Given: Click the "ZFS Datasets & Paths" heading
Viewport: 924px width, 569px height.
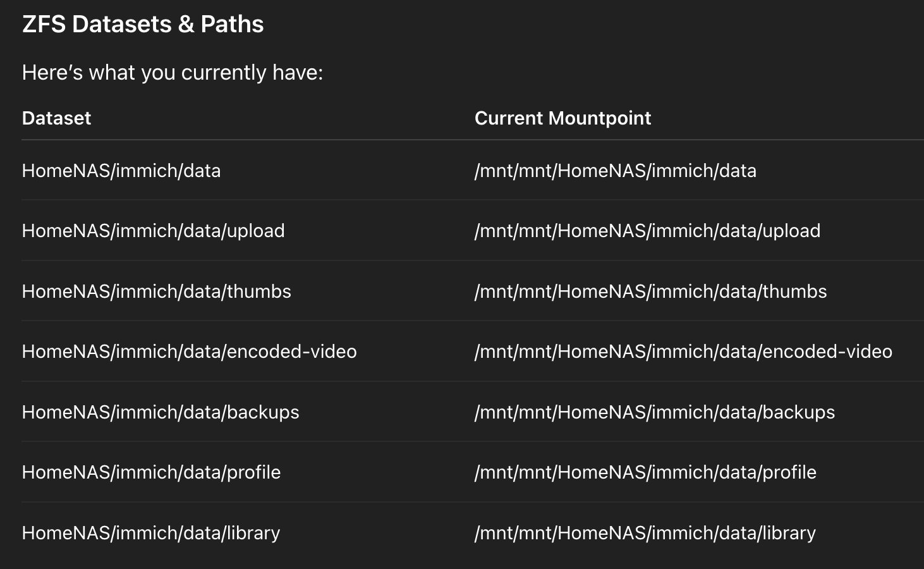Looking at the screenshot, I should coord(143,25).
